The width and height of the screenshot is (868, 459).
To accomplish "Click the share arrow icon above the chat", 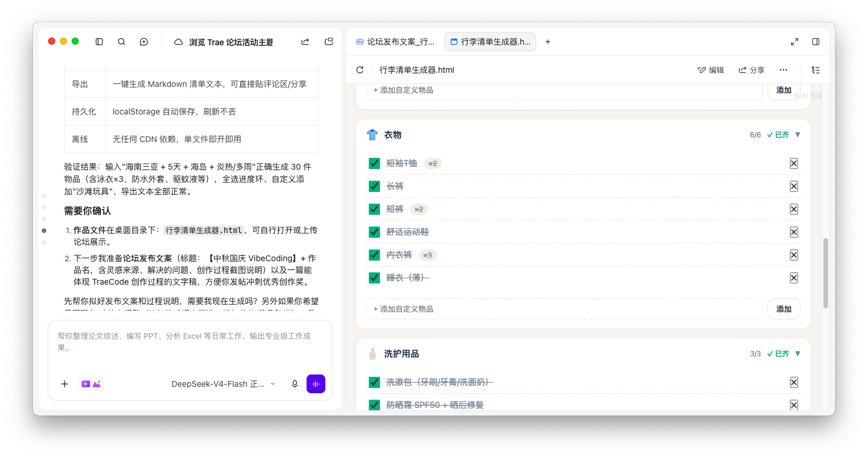I will tap(305, 42).
